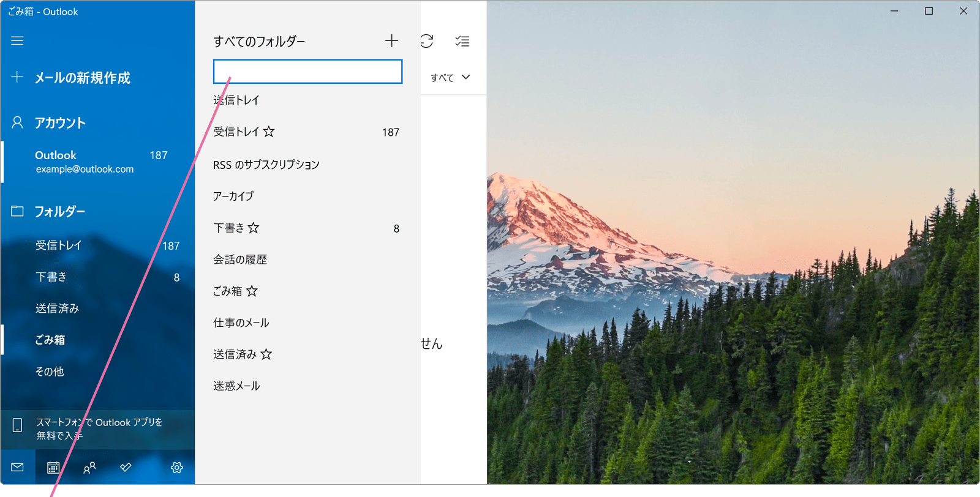The width and height of the screenshot is (980, 497).
Task: Toggle the star beside 下書き
Action: coord(254,228)
